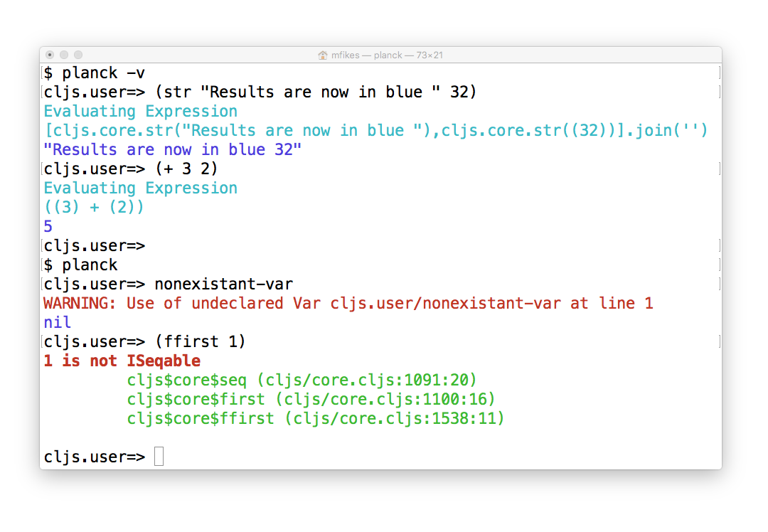Click the "$ planck -v" command line
Screen dimensions: 768x532
pos(95,73)
